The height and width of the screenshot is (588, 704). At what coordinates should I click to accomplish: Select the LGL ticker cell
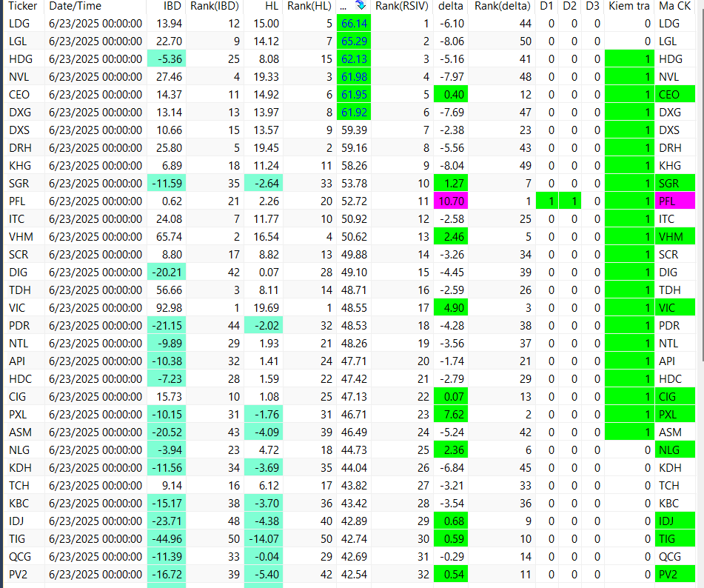click(x=24, y=41)
